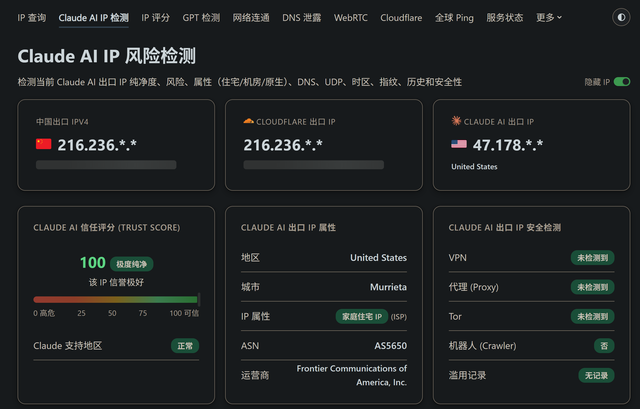Click the United States flag icon

pyautogui.click(x=459, y=144)
